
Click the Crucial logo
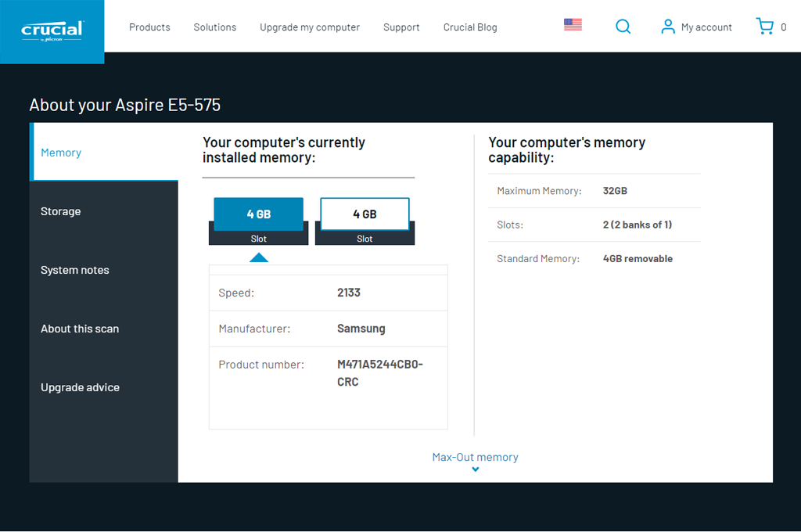52,31
